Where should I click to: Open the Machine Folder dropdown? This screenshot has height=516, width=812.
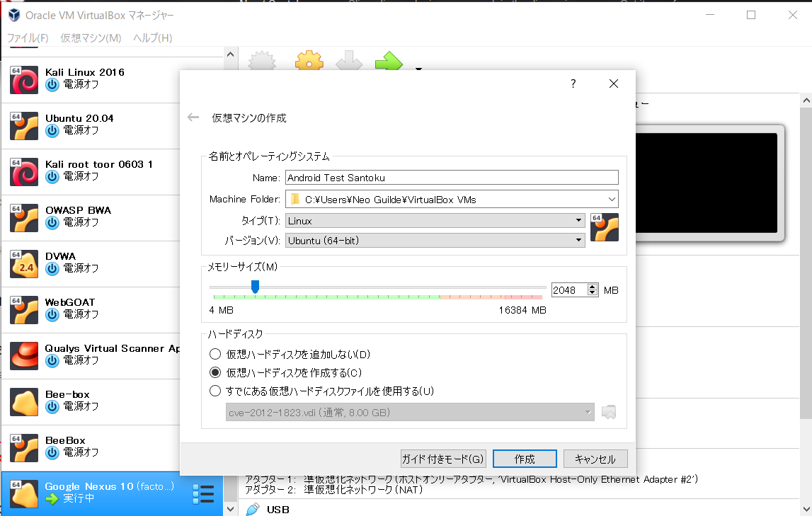(612, 200)
